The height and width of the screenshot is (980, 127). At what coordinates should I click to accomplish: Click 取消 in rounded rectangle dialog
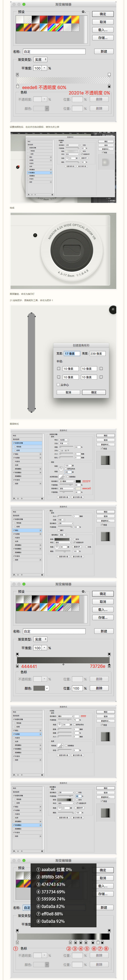pyautogui.click(x=68, y=392)
